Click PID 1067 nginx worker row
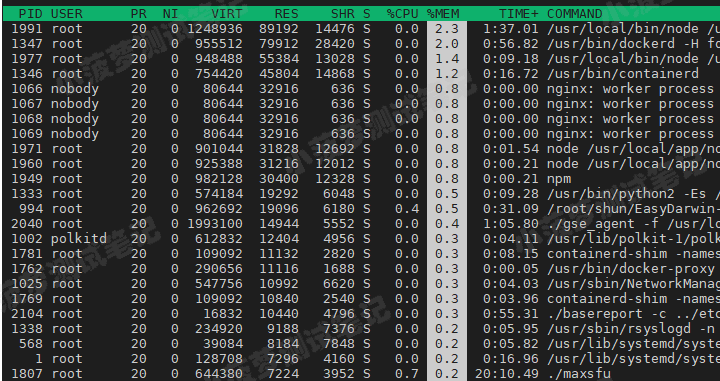 (360, 104)
